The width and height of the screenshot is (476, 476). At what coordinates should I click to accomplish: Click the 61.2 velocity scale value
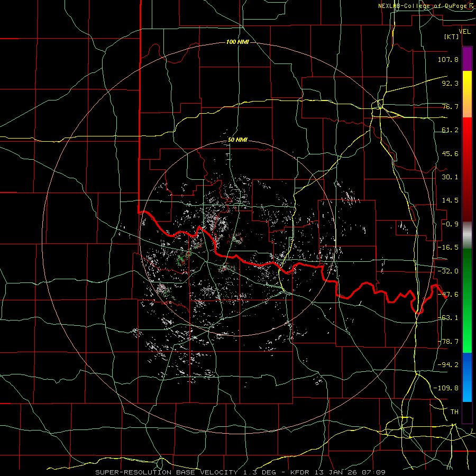click(450, 130)
